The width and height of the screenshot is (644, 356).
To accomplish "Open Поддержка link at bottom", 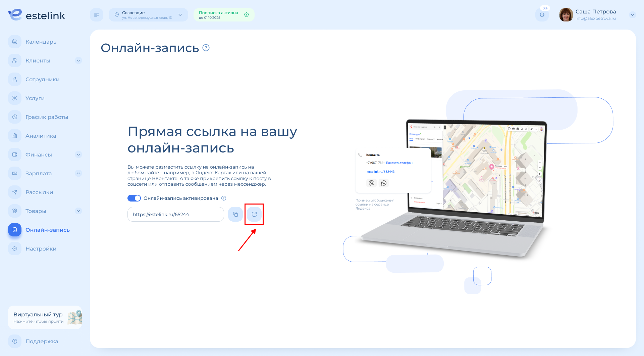I will pyautogui.click(x=42, y=341).
